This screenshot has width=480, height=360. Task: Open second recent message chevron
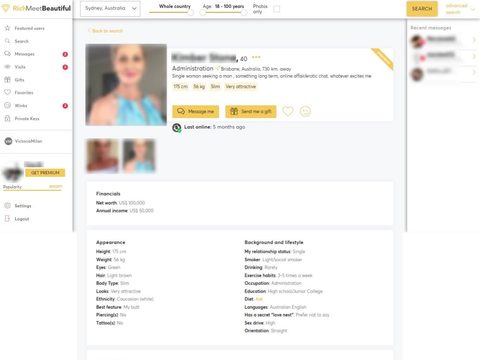(x=474, y=56)
